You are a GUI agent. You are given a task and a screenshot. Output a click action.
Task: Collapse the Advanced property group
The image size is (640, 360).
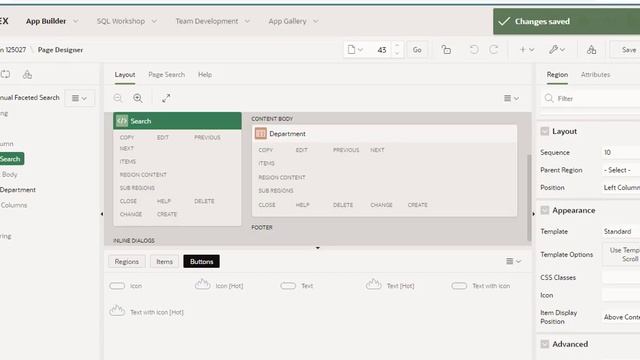pyautogui.click(x=545, y=344)
